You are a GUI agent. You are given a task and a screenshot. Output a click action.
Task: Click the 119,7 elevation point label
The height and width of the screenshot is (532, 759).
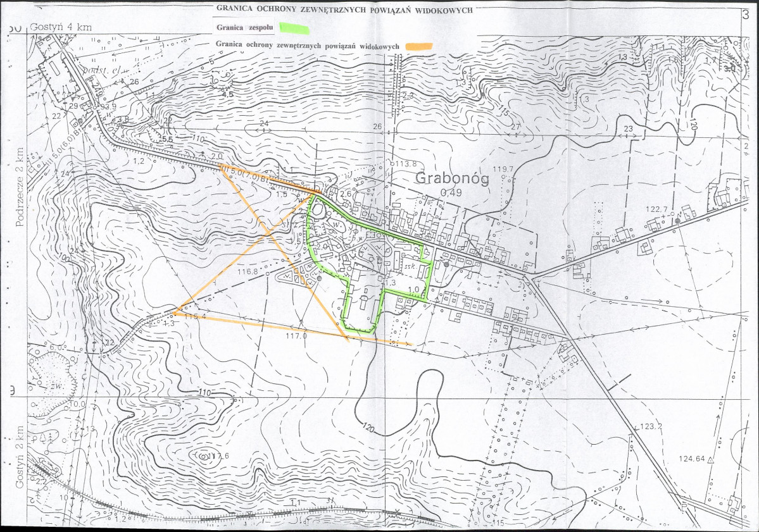[503, 169]
